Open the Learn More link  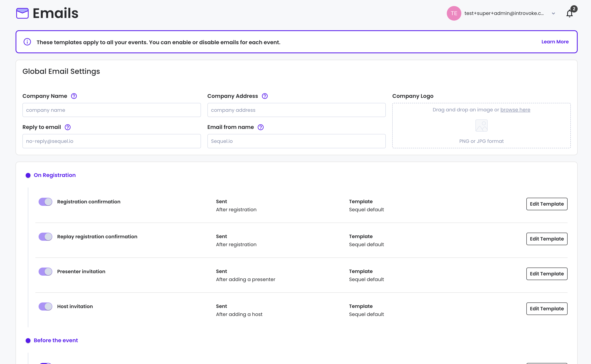point(555,42)
